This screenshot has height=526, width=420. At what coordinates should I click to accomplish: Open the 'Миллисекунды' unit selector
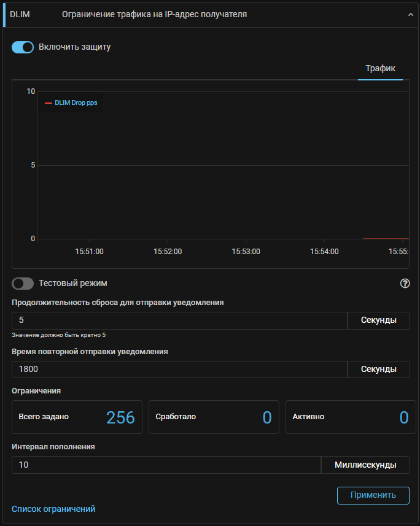click(x=365, y=465)
